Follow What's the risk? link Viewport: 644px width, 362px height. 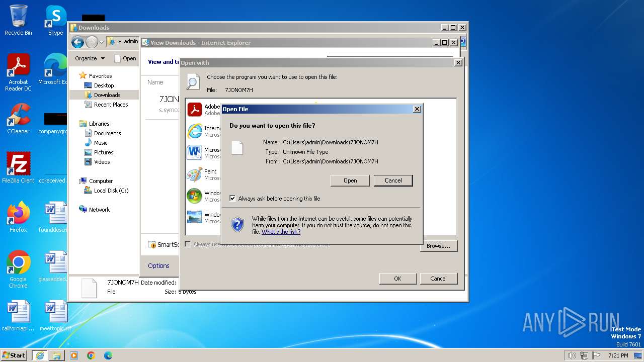tap(281, 232)
